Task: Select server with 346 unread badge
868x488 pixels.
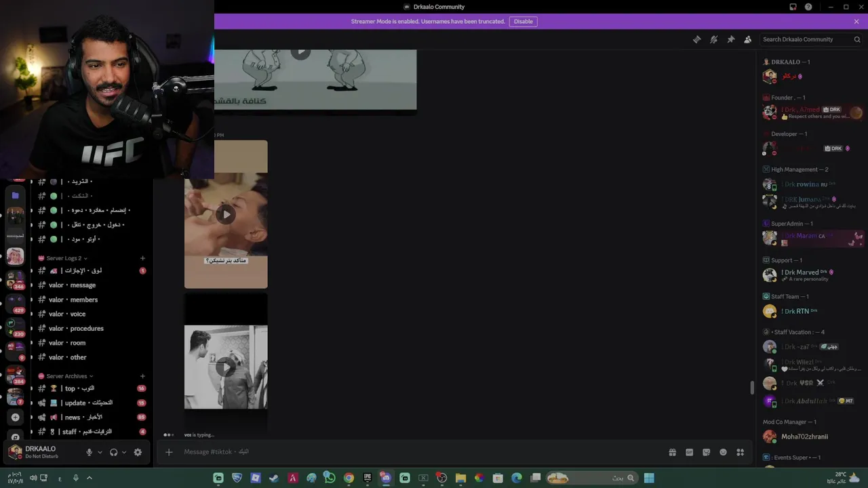Action: (15, 279)
